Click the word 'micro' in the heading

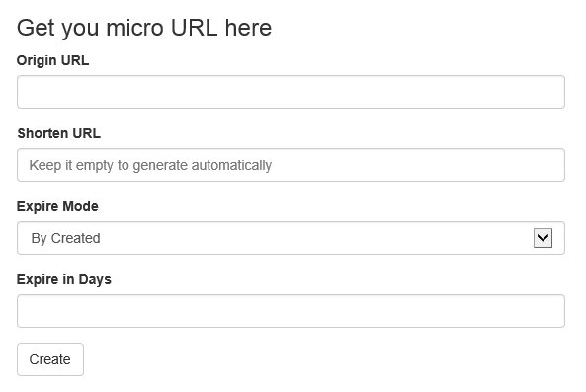[135, 28]
